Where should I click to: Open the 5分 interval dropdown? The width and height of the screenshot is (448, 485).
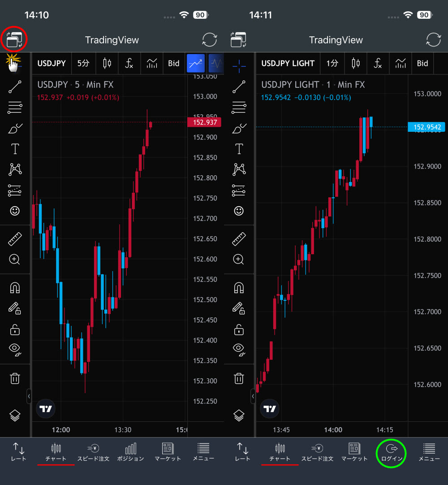83,63
